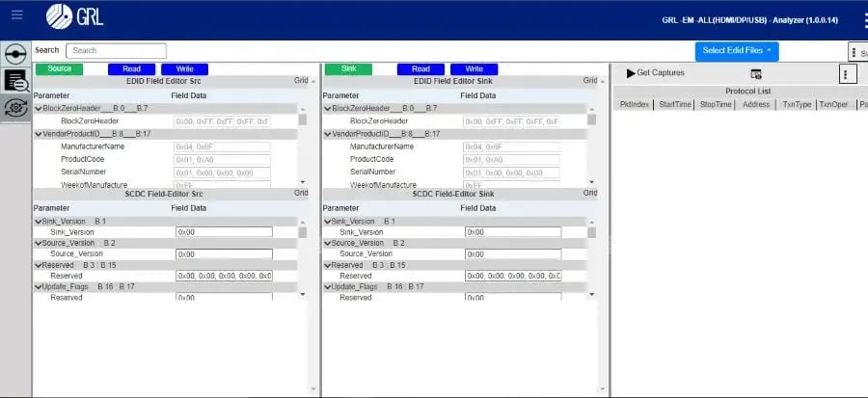Click the Read button for Sink
868x398 pixels.
[x=420, y=69]
